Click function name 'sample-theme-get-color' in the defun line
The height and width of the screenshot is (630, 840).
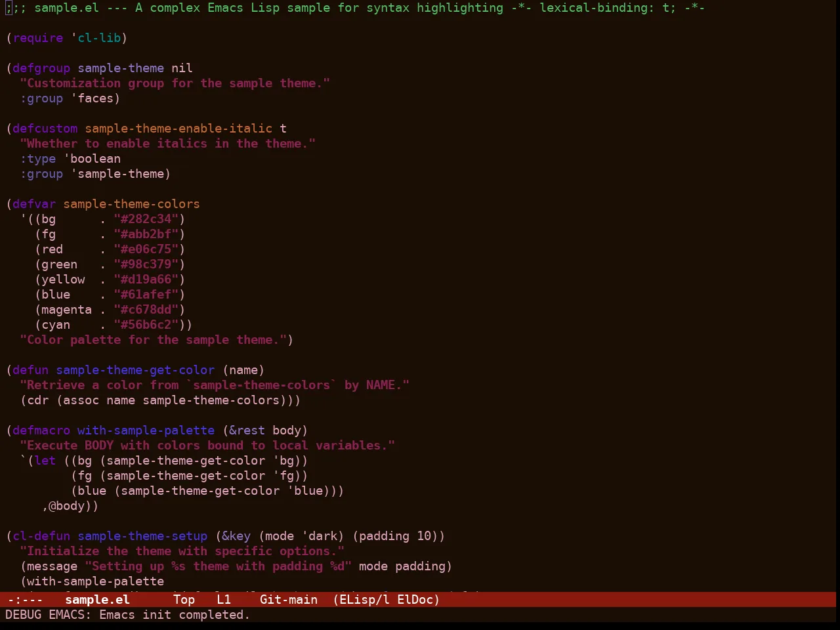tap(135, 370)
